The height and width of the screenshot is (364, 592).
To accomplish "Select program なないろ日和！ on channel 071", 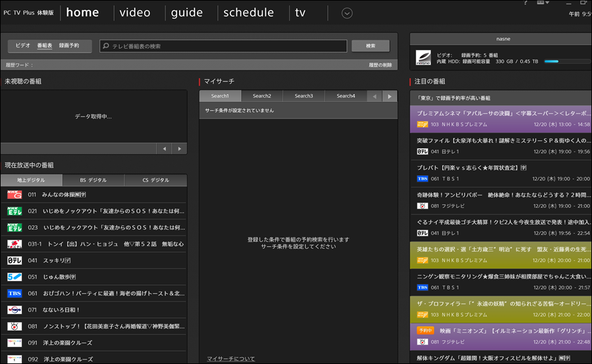I will coord(94,309).
